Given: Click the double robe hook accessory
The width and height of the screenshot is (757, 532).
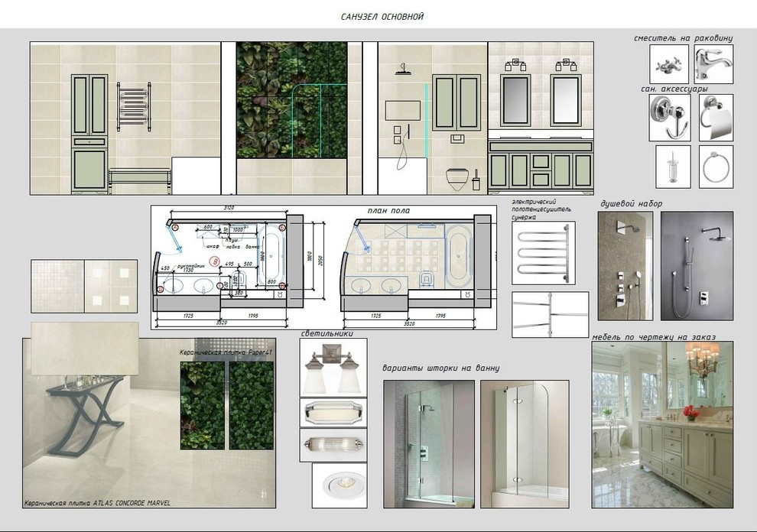Looking at the screenshot, I should coord(670,118).
